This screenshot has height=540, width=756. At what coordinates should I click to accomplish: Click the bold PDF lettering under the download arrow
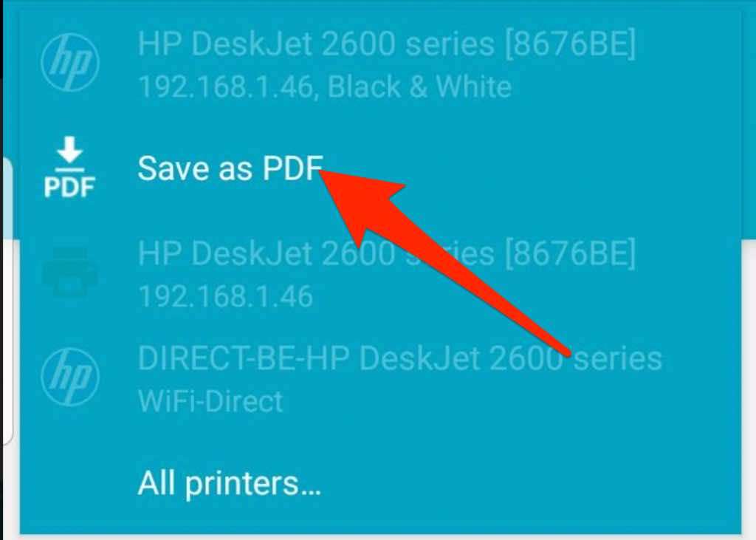(x=69, y=187)
